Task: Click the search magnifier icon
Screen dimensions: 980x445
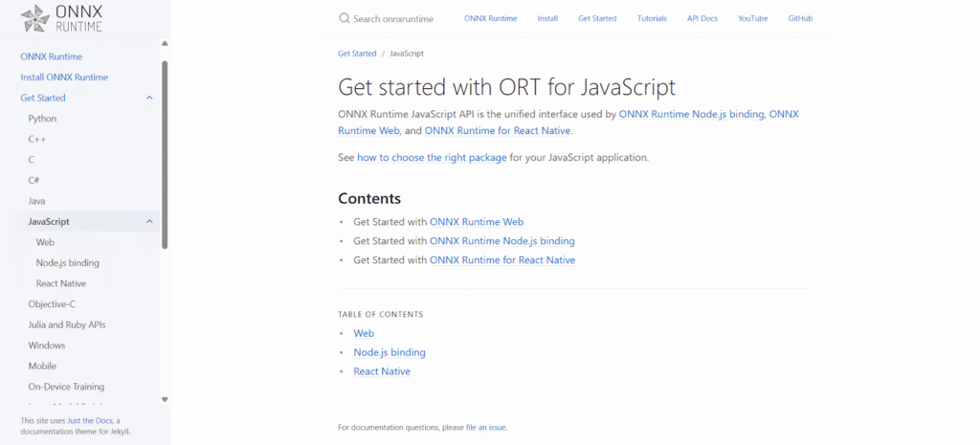Action: (x=344, y=18)
